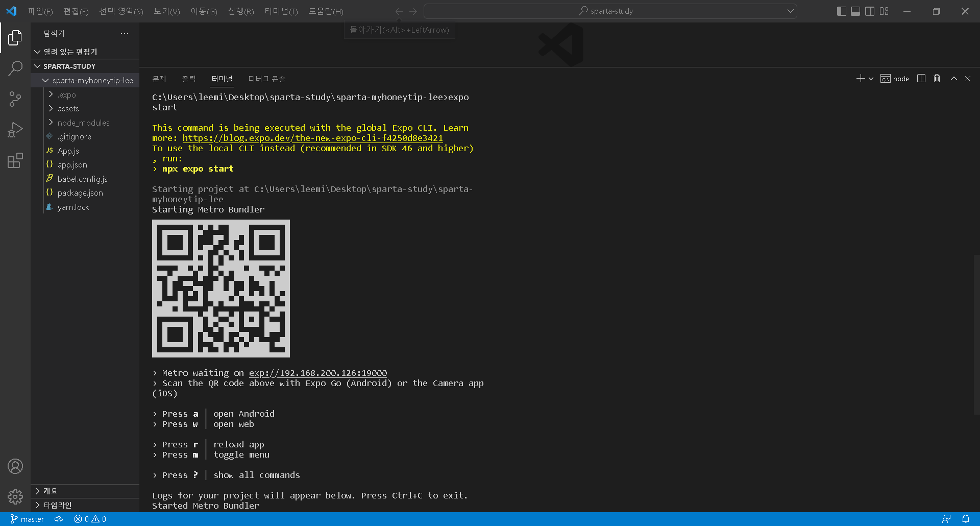This screenshot has width=980, height=526.
Task: Collapse the SPARTA-STUDY root folder
Action: [x=85, y=66]
